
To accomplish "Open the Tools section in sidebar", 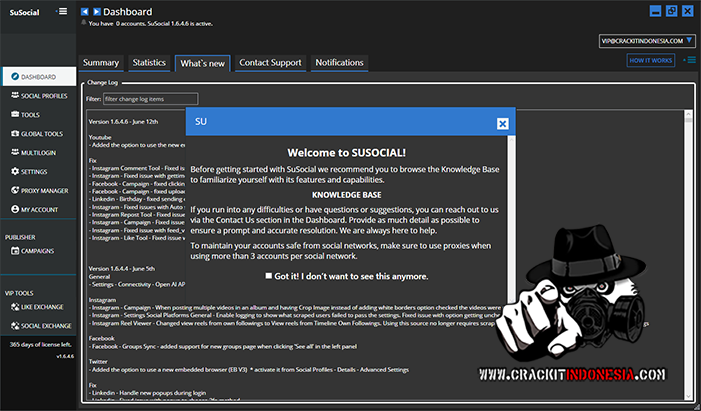I will [30, 115].
